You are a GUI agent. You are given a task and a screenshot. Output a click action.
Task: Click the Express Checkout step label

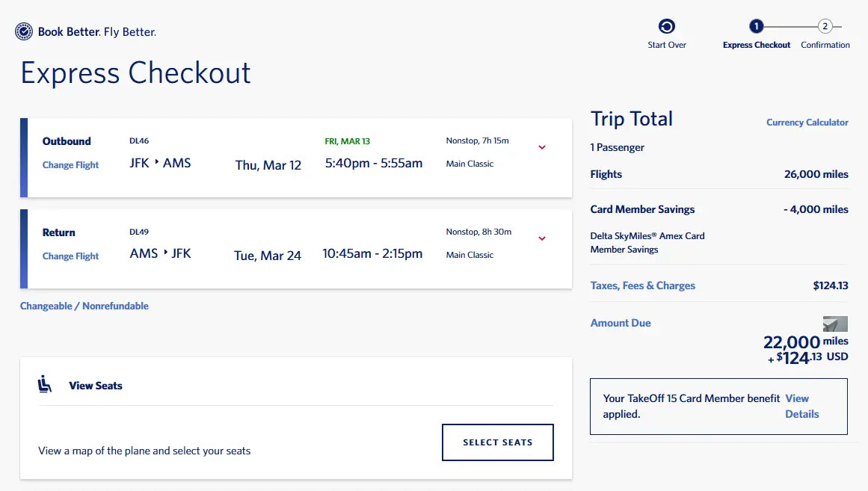[x=757, y=45]
